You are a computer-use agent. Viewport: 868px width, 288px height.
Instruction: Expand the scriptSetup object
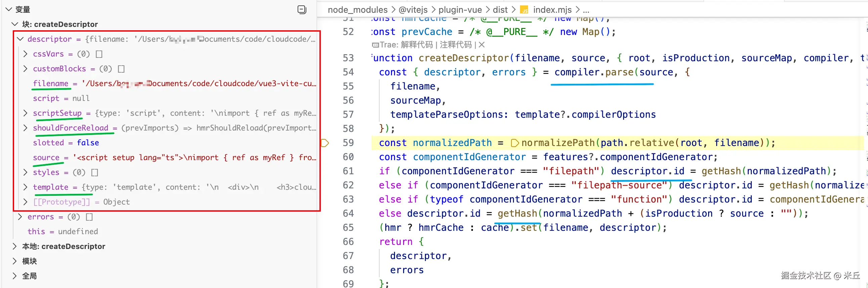click(25, 113)
